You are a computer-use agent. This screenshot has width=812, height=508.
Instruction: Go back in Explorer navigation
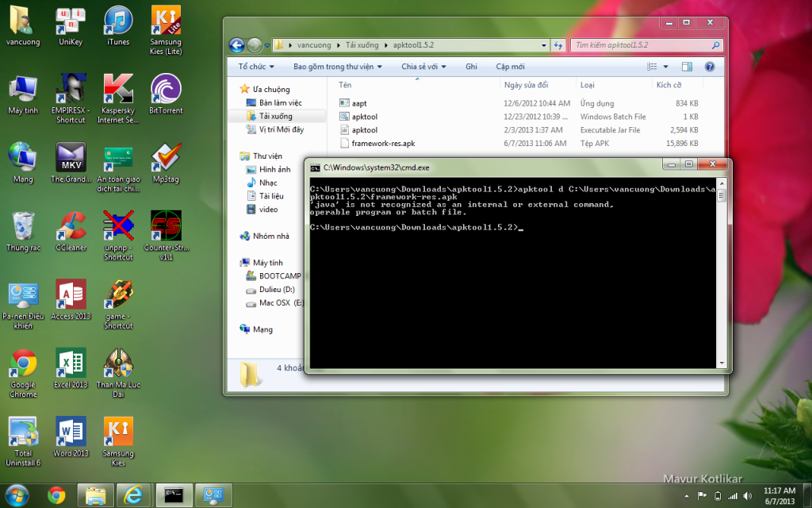click(x=236, y=45)
